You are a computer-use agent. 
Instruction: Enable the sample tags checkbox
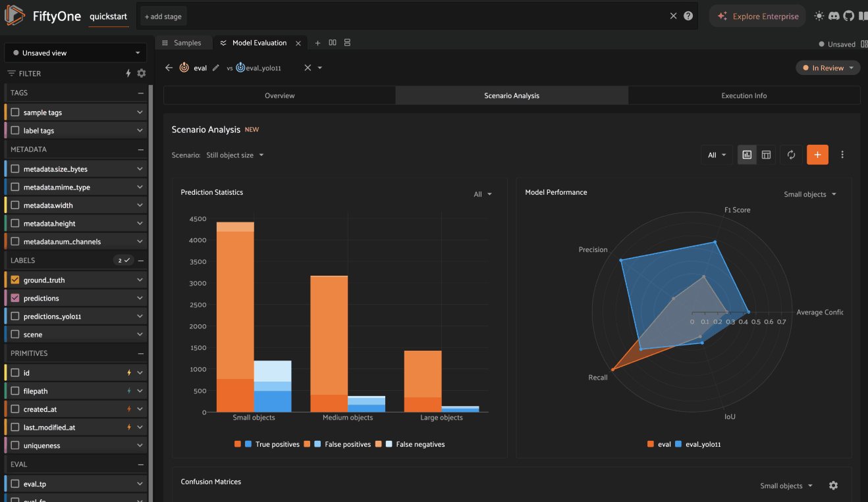tap(15, 113)
